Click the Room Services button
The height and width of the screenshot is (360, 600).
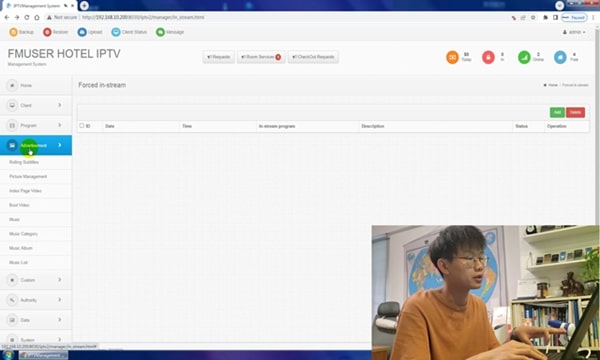click(x=261, y=57)
